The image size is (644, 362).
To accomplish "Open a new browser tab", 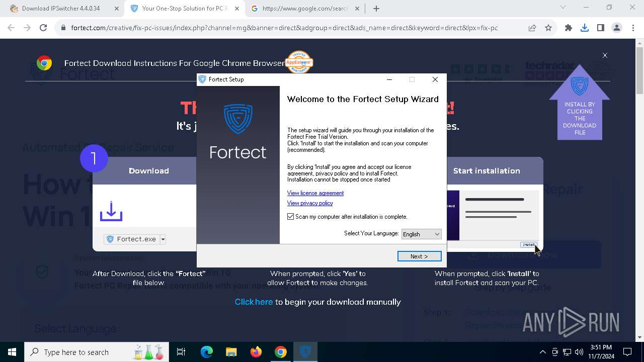I will [376, 9].
